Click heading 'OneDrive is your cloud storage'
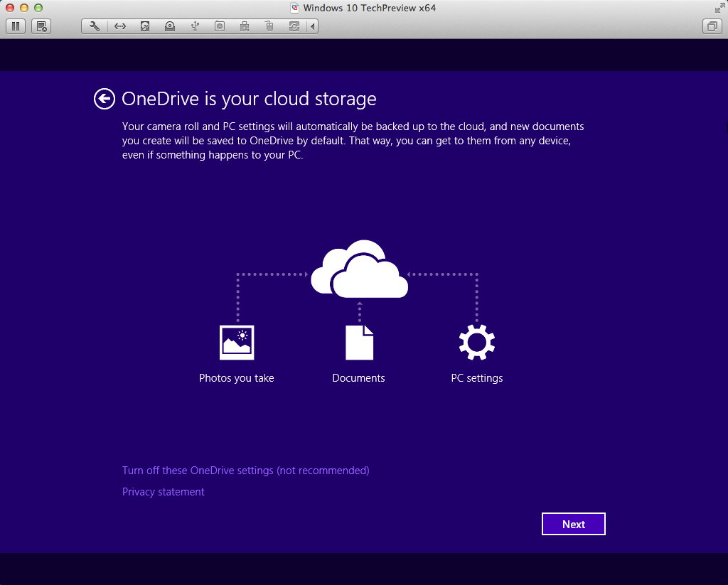This screenshot has width=728, height=585. tap(249, 99)
